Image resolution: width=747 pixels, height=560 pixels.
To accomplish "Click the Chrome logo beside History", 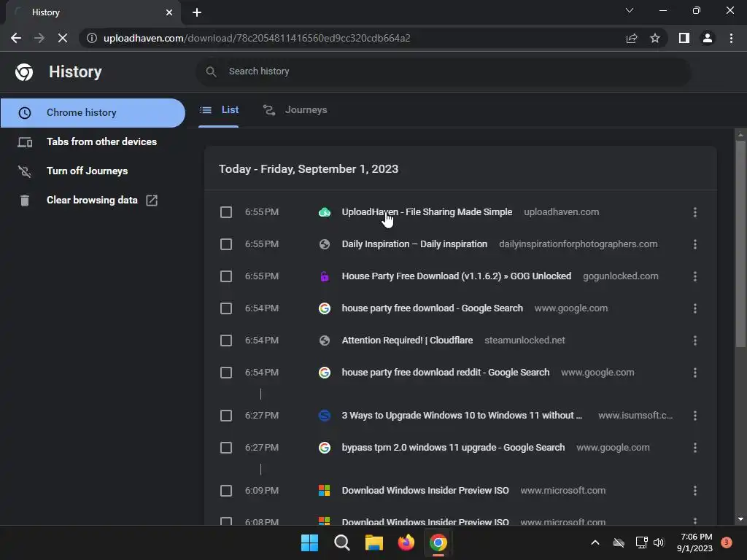I will pyautogui.click(x=24, y=72).
